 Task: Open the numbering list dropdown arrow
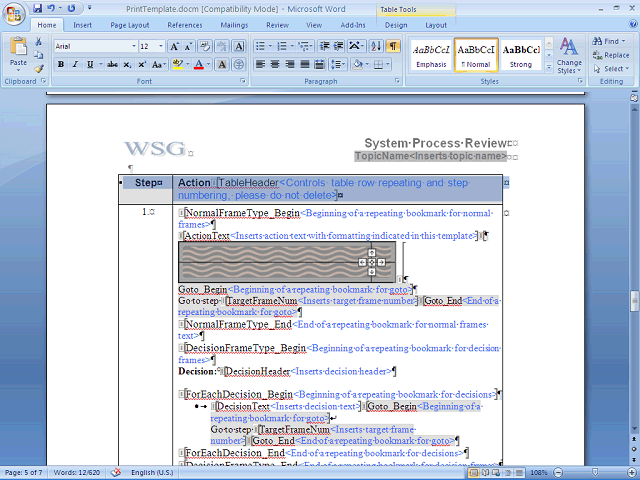[292, 46]
